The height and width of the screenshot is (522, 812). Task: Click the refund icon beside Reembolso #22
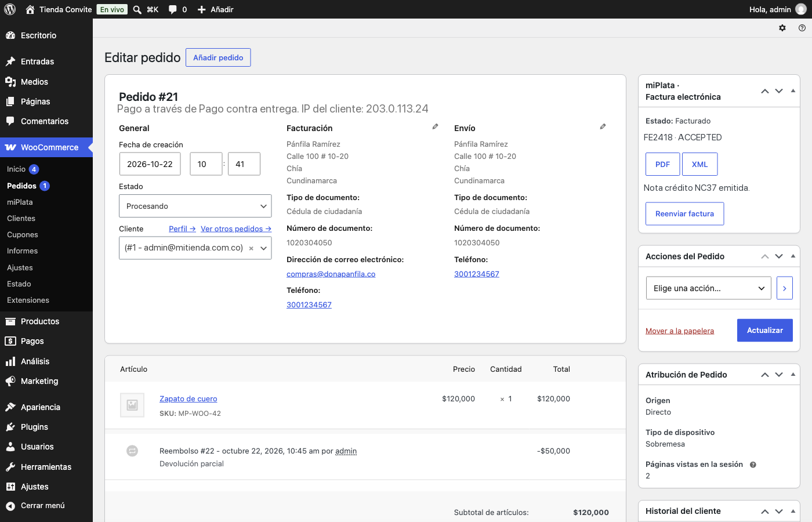tap(132, 451)
